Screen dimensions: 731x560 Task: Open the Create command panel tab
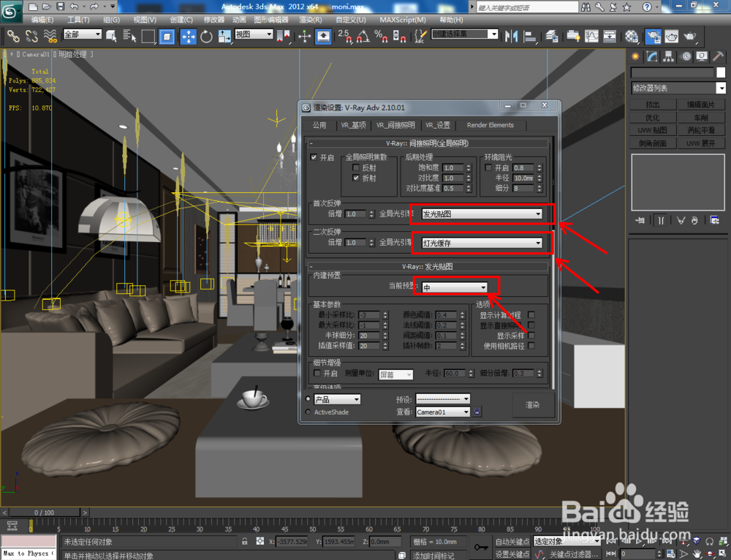click(635, 56)
